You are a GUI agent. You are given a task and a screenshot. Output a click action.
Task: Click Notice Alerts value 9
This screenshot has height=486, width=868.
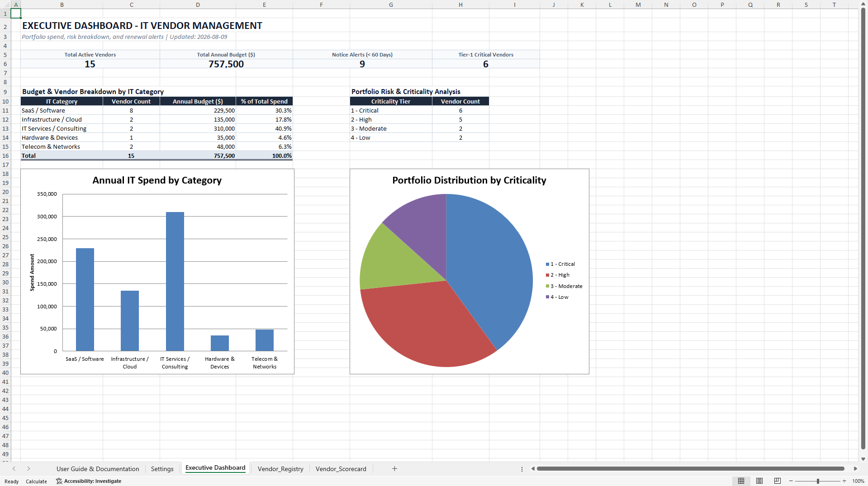point(362,64)
